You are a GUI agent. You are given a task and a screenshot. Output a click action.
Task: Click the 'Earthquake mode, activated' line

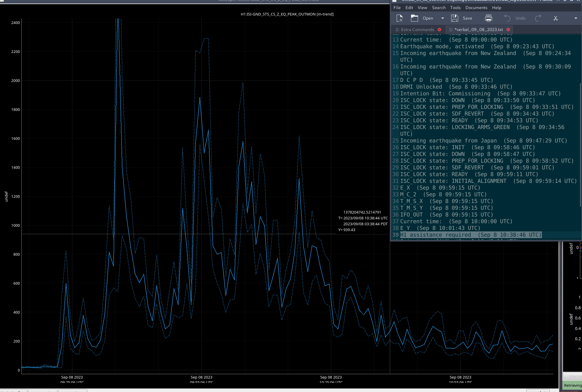[x=477, y=47]
